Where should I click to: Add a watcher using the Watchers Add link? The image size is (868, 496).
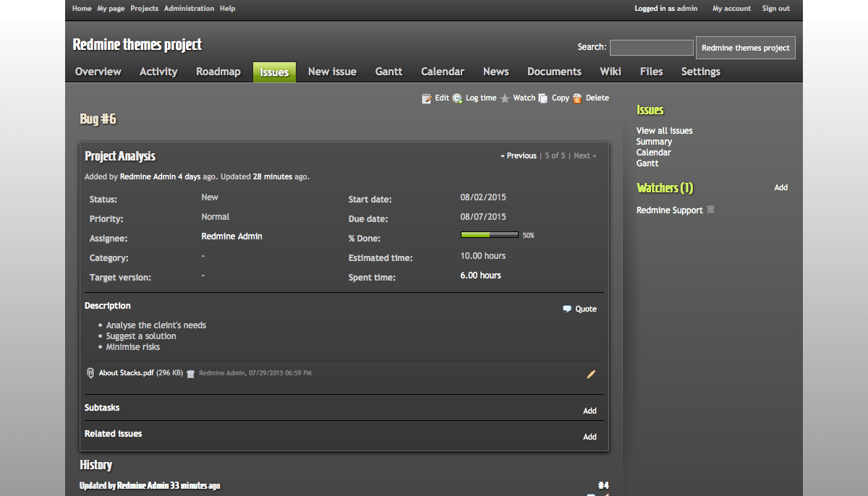click(781, 187)
